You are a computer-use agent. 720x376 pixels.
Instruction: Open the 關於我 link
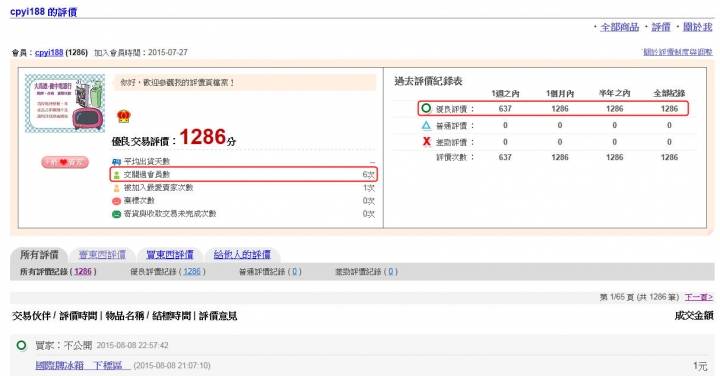(697, 27)
